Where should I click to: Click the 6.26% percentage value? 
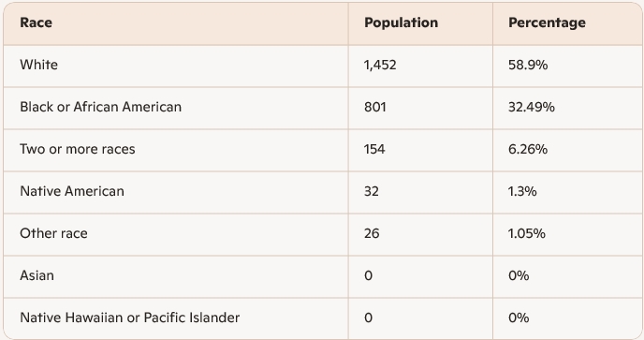pyautogui.click(x=528, y=149)
